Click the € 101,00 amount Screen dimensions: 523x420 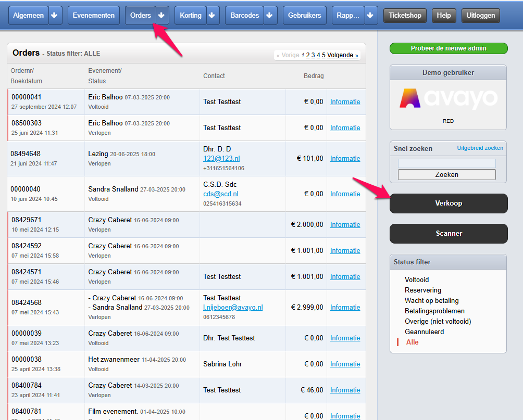[x=310, y=158]
